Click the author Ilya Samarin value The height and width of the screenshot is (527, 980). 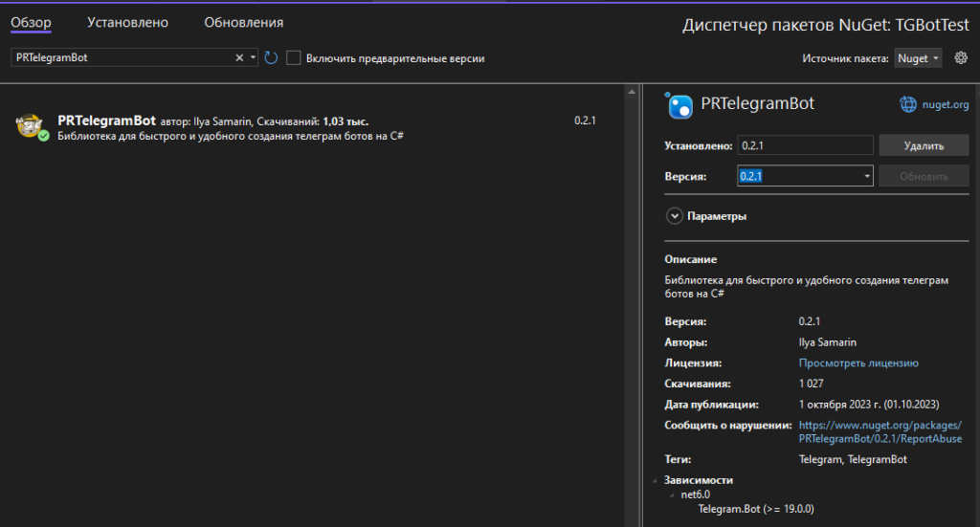coord(828,342)
